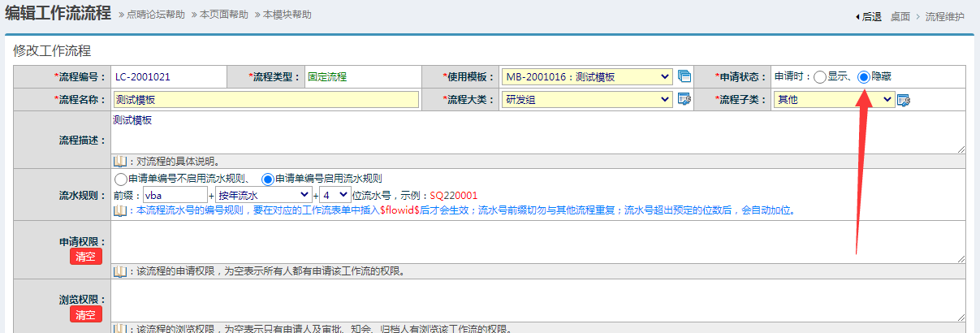Viewport: 980px width, 333px height.
Task: Select the 隐藏 radio for 申请状态
Action: click(x=864, y=77)
